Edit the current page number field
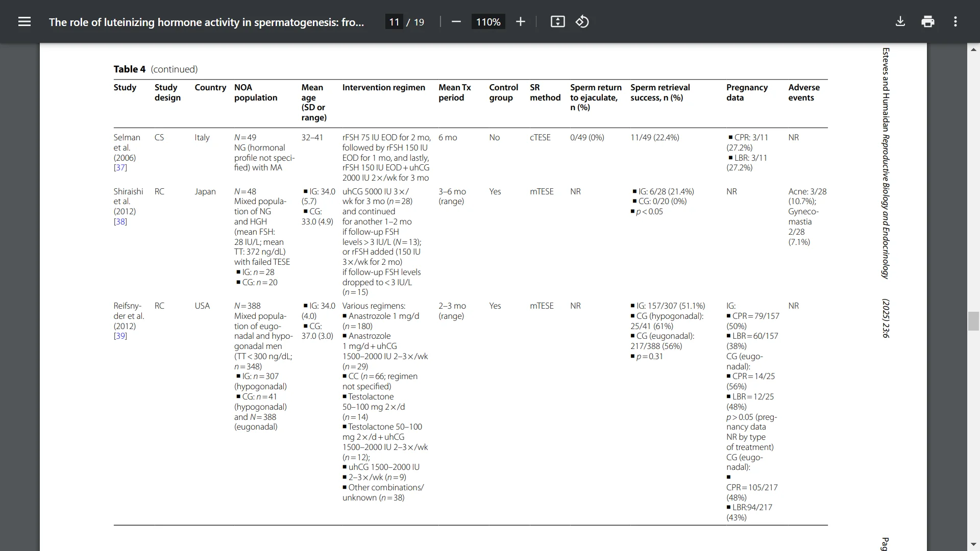This screenshot has height=551, width=980. [x=394, y=22]
